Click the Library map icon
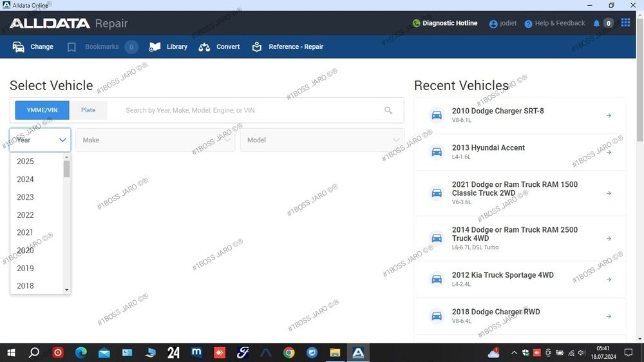The height and width of the screenshot is (362, 644). click(x=155, y=47)
